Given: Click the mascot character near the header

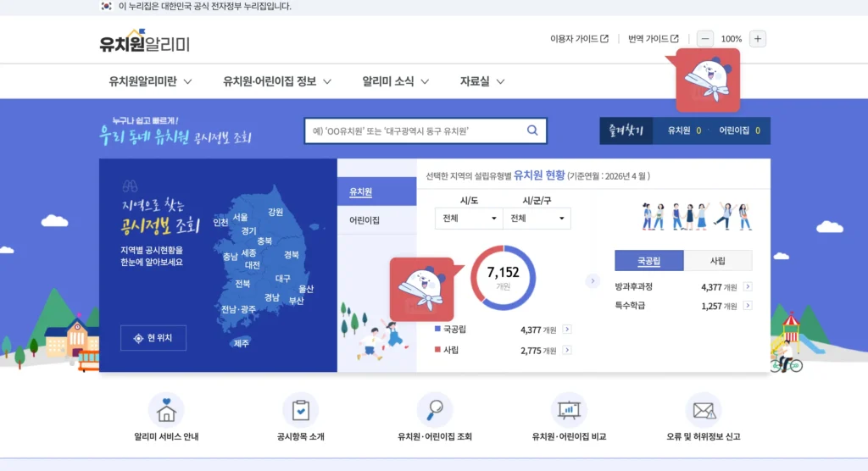Looking at the screenshot, I should coord(708,80).
